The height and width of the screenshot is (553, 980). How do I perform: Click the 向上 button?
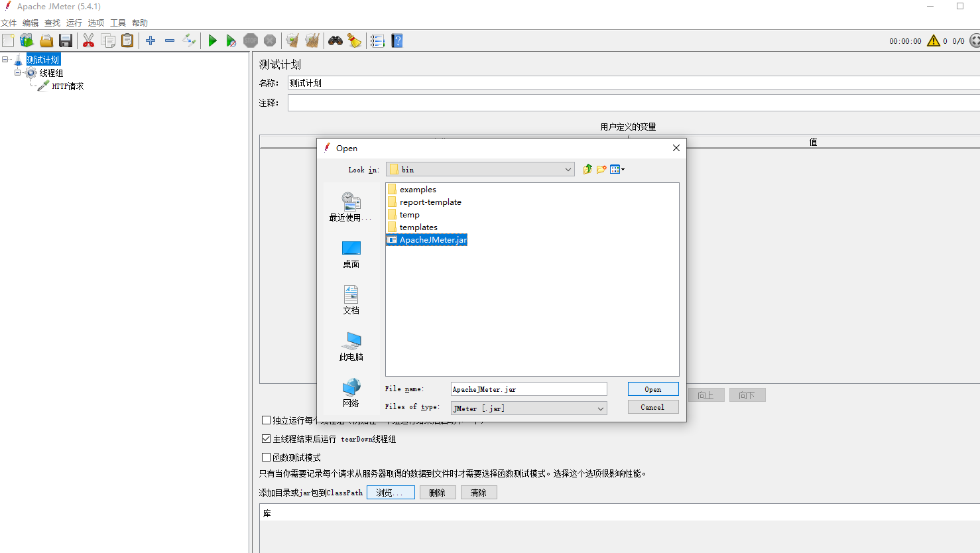coord(705,395)
